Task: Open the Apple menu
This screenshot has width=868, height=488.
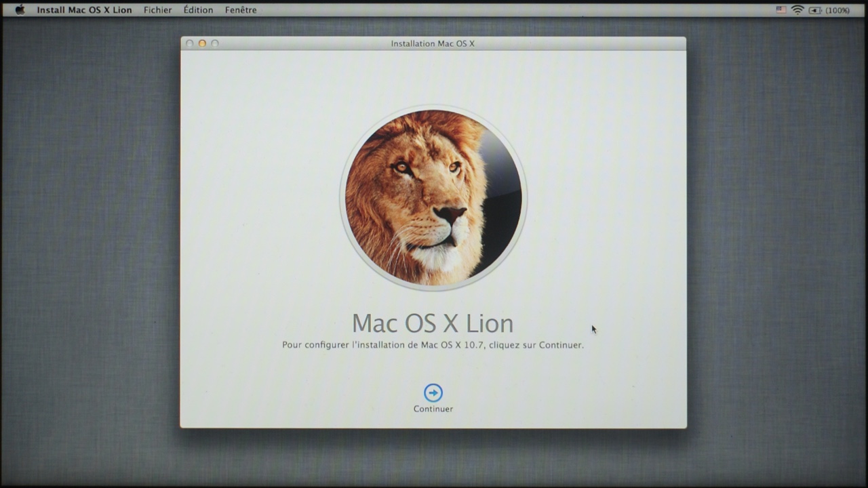Action: 20,10
